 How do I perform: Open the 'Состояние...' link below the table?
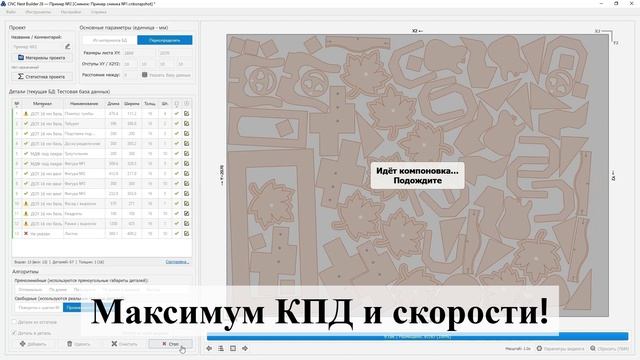coord(177,262)
